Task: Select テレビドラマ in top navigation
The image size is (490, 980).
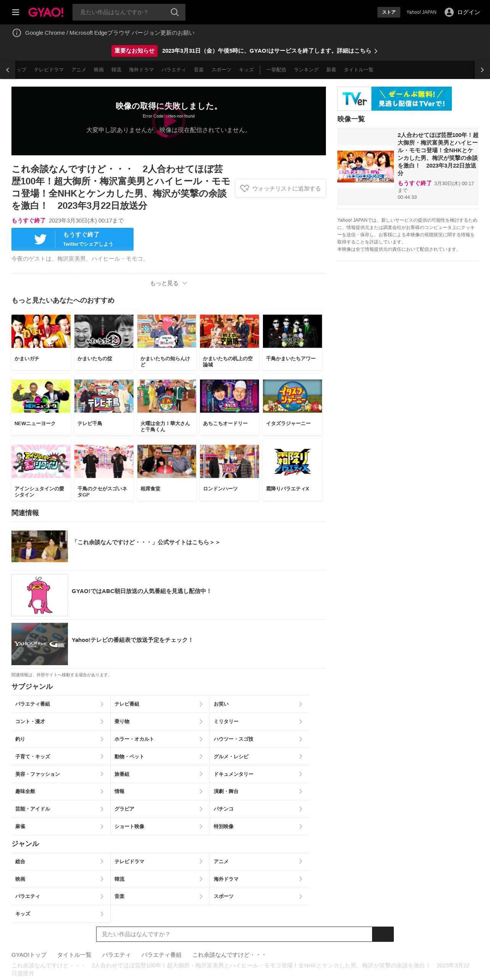Action: coord(49,70)
